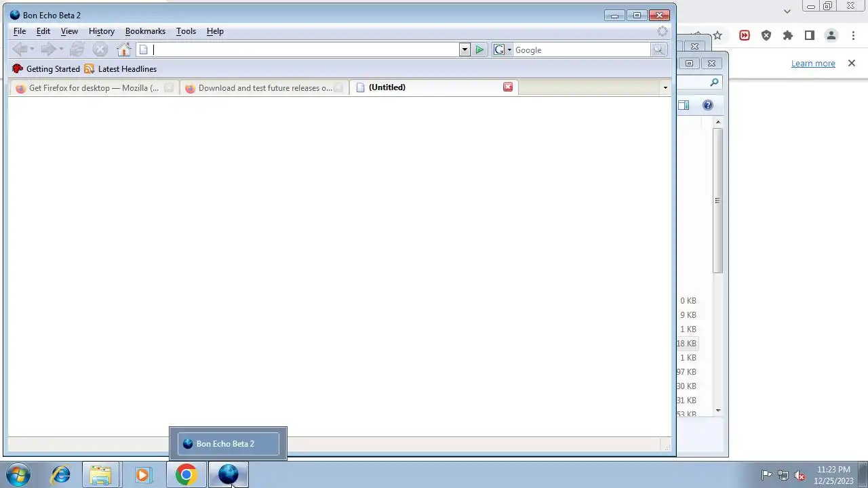Image resolution: width=868 pixels, height=488 pixels.
Task: Click the page icon in address bar
Action: click(x=143, y=49)
